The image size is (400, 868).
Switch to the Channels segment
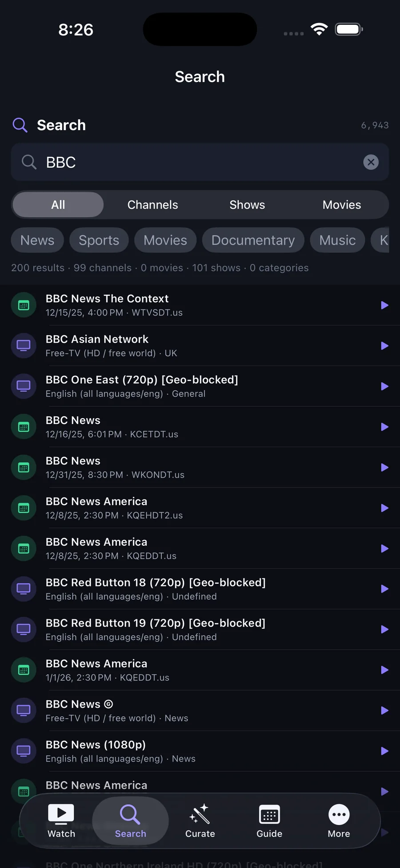pos(152,205)
